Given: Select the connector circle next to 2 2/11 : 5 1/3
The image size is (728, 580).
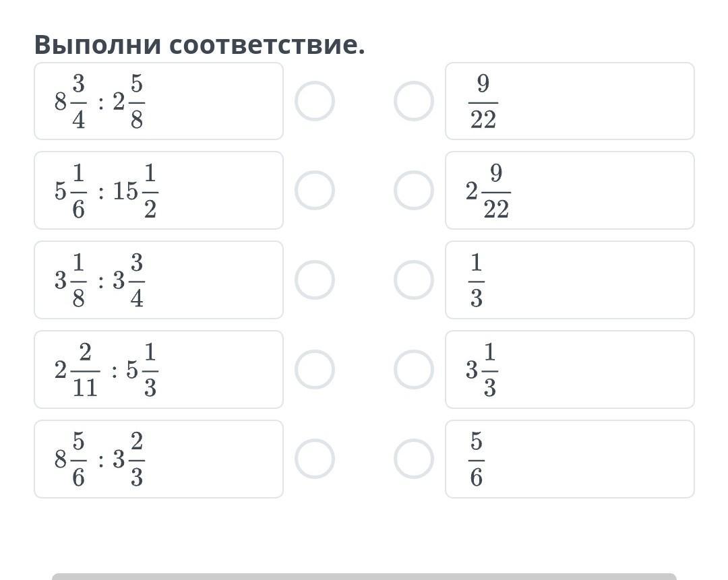Looking at the screenshot, I should [315, 369].
